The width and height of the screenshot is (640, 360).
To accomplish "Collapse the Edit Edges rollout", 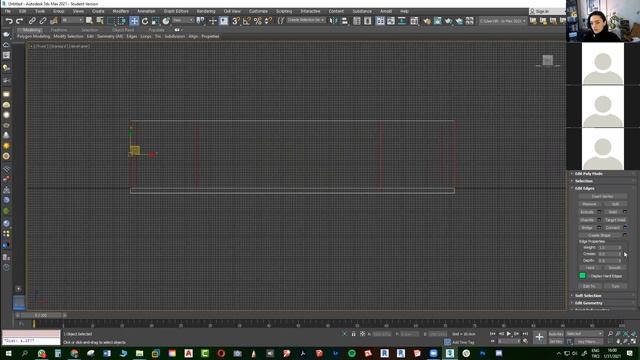I will coord(602,189).
